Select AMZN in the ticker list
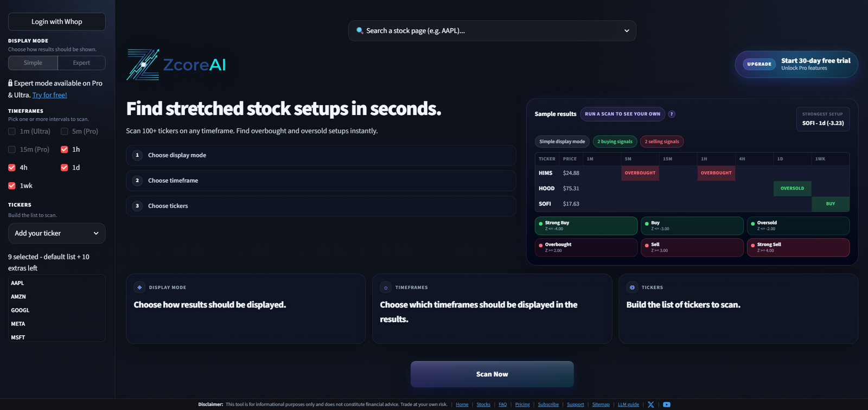 tap(18, 297)
